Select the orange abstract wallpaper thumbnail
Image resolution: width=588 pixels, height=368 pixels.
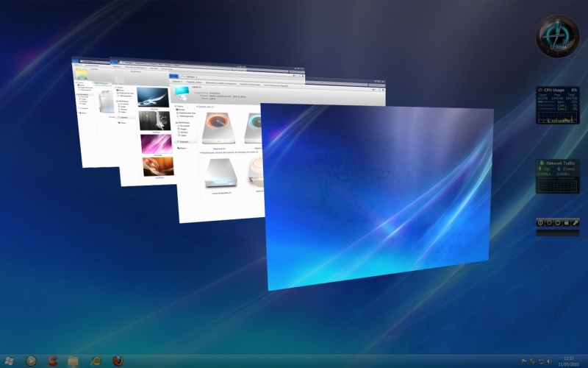tap(158, 166)
